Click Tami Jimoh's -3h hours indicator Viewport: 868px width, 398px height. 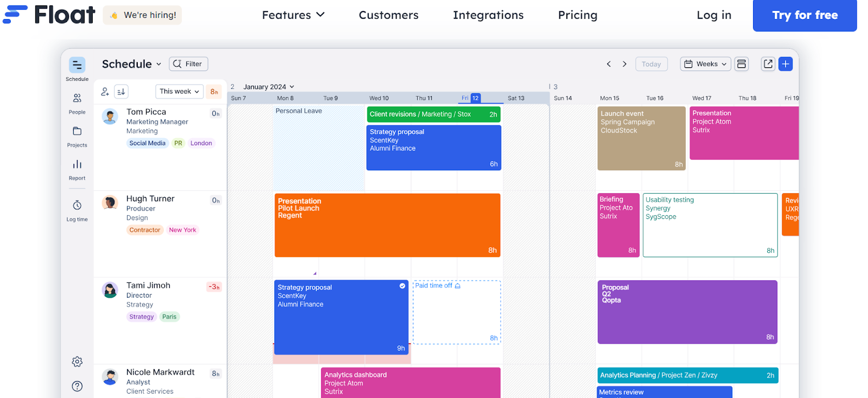point(214,287)
